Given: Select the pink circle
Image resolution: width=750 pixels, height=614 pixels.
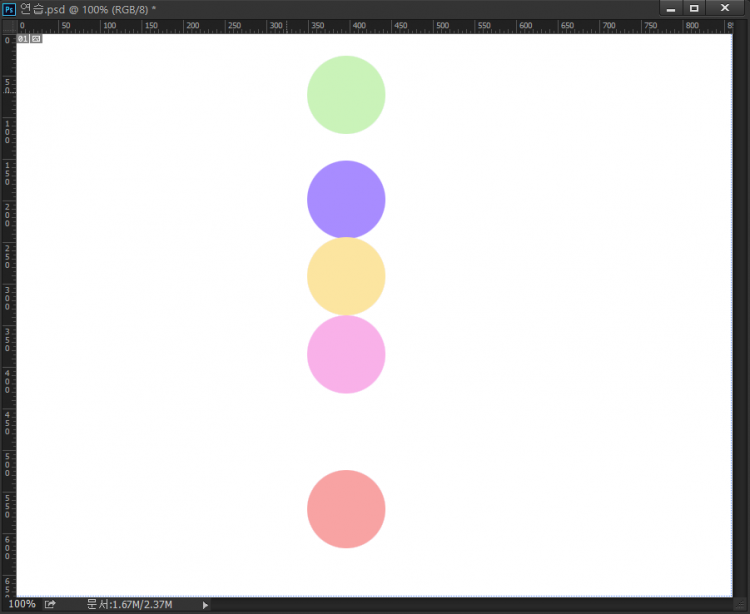Looking at the screenshot, I should pos(346,356).
